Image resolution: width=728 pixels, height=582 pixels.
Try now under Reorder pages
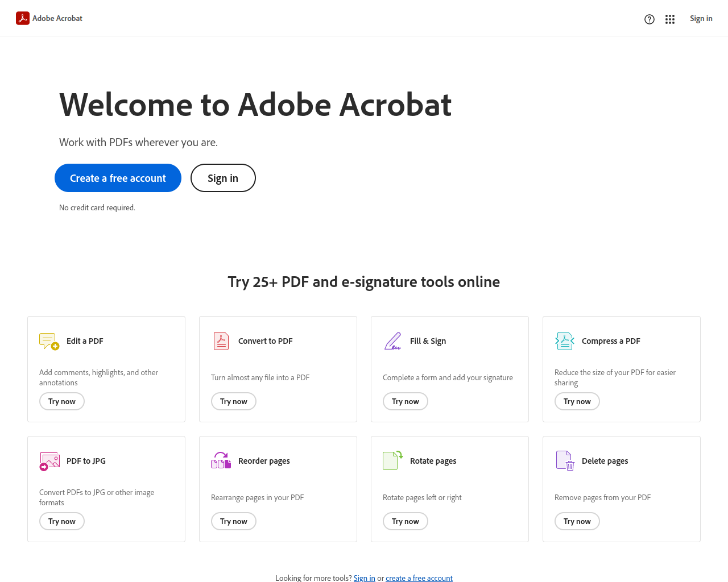click(234, 521)
